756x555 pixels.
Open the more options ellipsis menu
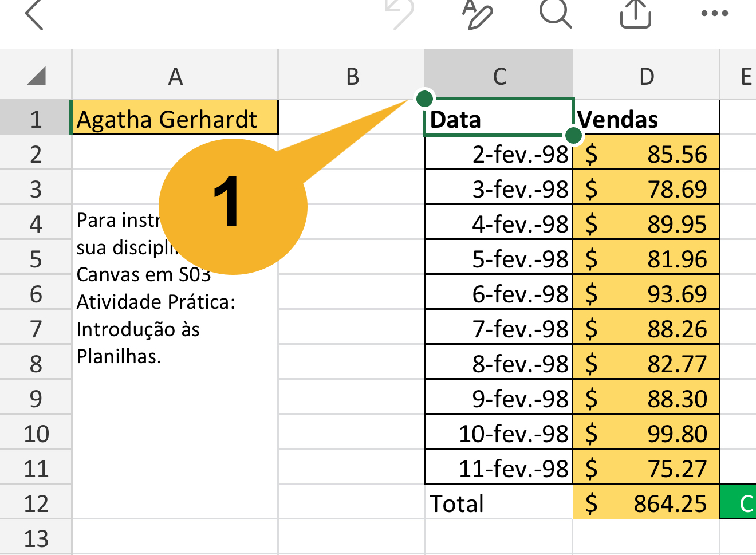715,13
